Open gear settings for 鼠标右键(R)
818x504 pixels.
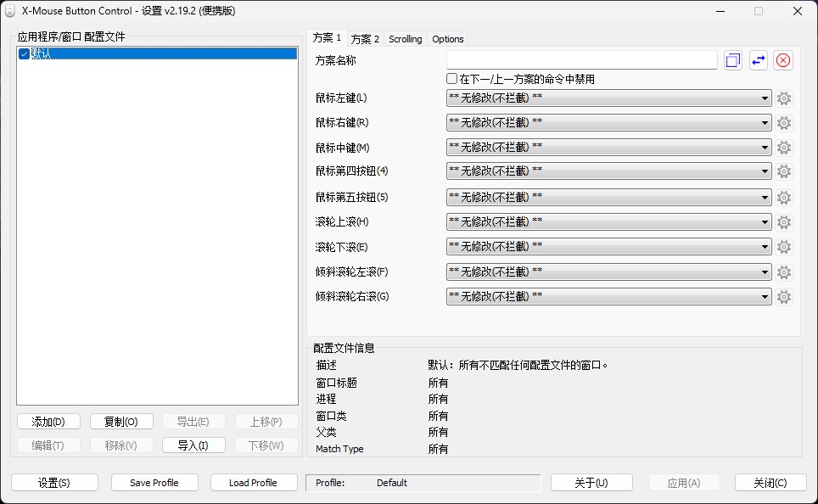point(783,123)
